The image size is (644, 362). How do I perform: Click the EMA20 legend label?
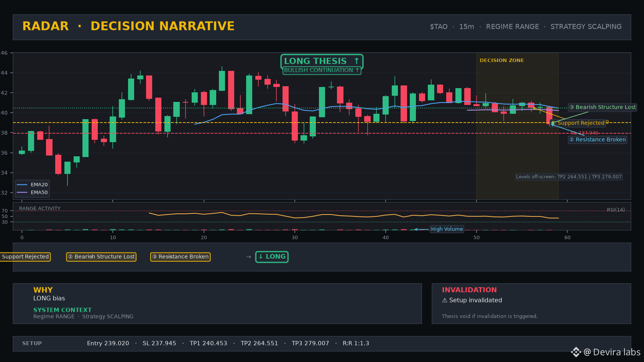click(x=39, y=185)
